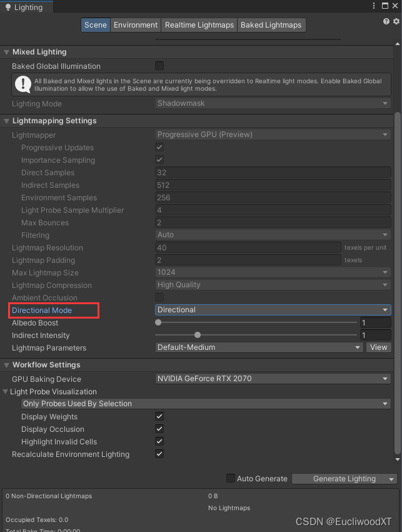Image resolution: width=402 pixels, height=532 pixels.
Task: Click the lightbulb icon on the Lighting tab
Action: pyautogui.click(x=8, y=8)
